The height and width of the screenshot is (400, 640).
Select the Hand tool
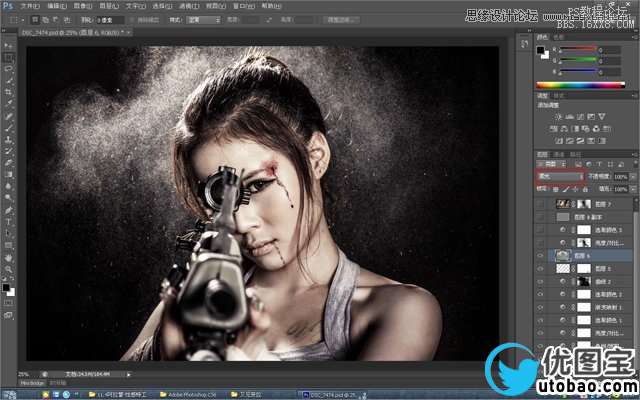9,258
